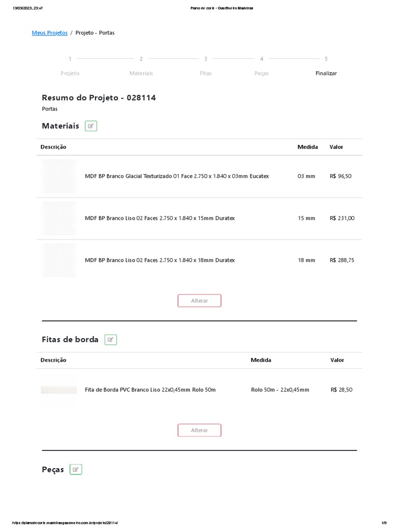Click the Descrição column header in Materiais table
The height and width of the screenshot is (532, 399).
point(54,147)
